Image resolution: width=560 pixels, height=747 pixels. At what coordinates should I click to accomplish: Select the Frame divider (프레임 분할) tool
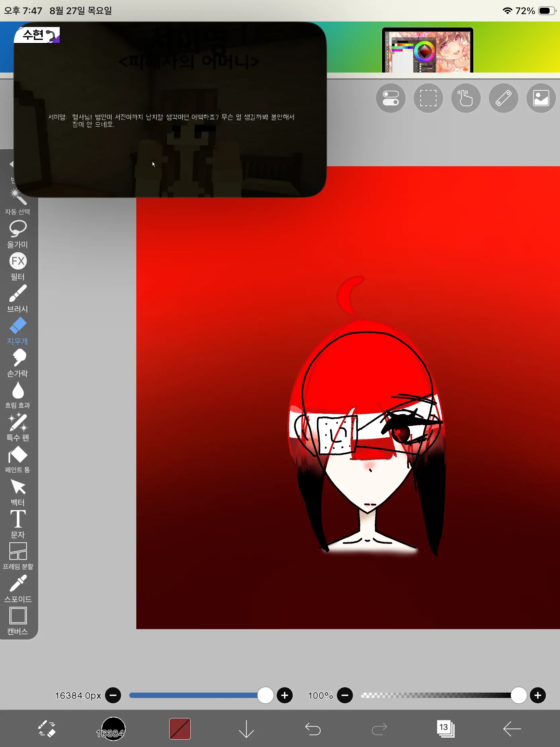pyautogui.click(x=17, y=557)
